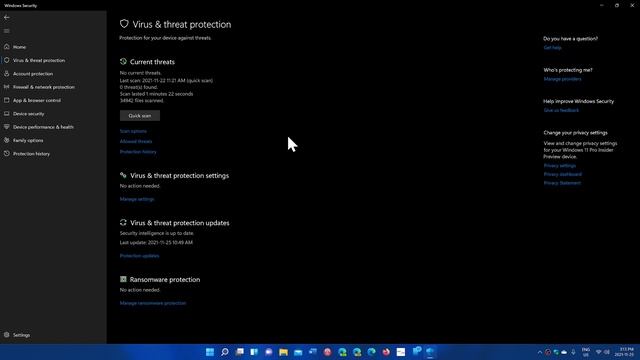Open Home in the sidebar

pos(53,47)
